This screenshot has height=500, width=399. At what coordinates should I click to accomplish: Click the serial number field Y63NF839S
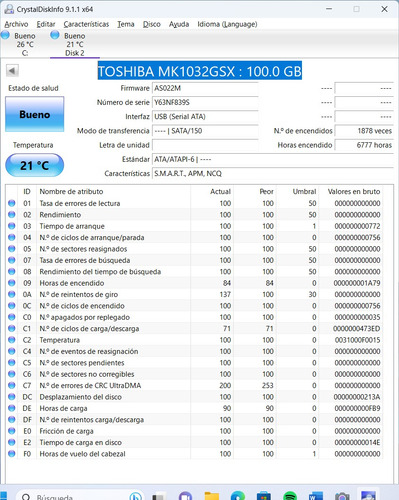(x=205, y=102)
